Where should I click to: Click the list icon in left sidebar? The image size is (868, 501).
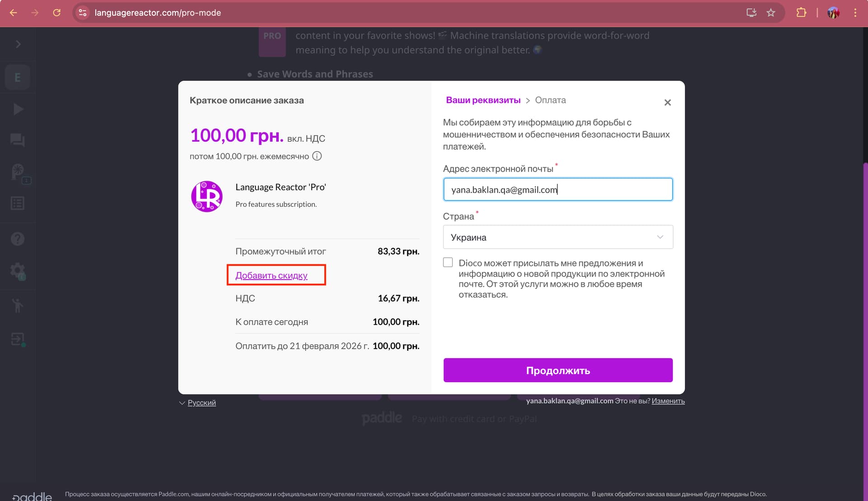click(x=18, y=203)
